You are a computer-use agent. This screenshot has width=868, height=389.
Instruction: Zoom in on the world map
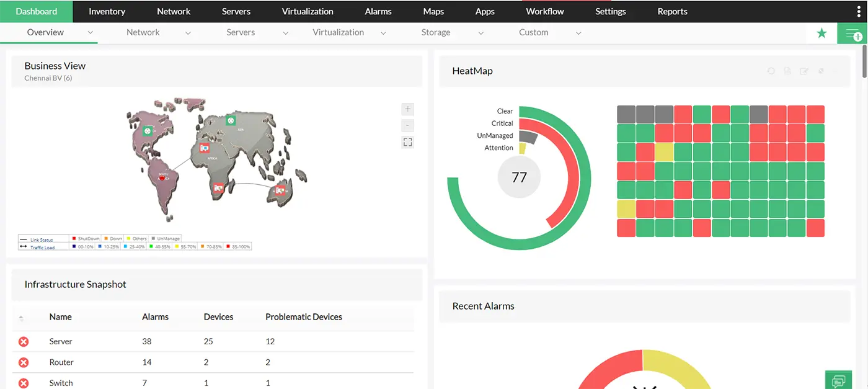click(407, 109)
